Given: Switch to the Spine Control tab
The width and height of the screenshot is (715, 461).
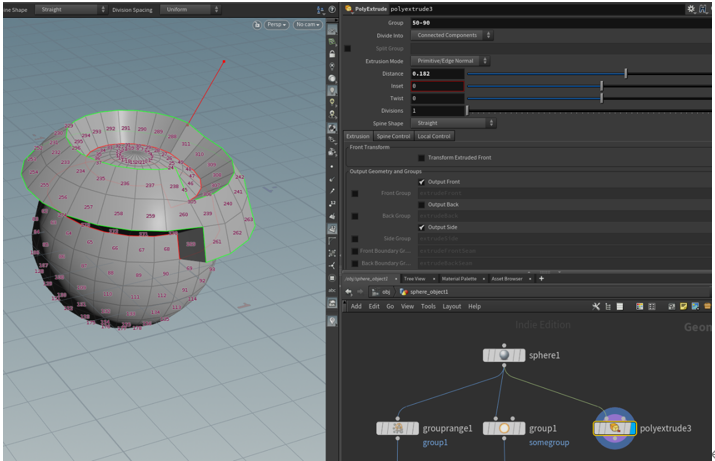Looking at the screenshot, I should [x=393, y=136].
